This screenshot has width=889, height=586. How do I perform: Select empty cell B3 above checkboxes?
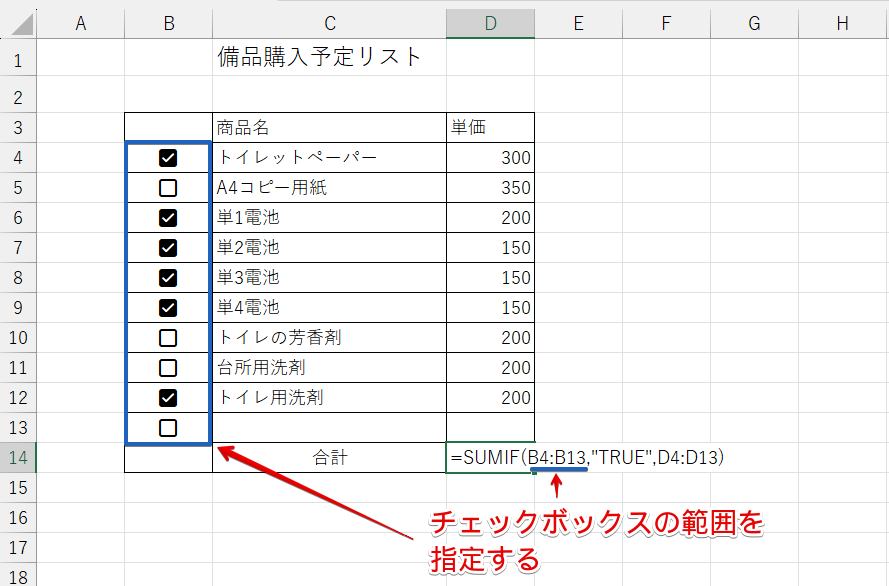tap(168, 128)
